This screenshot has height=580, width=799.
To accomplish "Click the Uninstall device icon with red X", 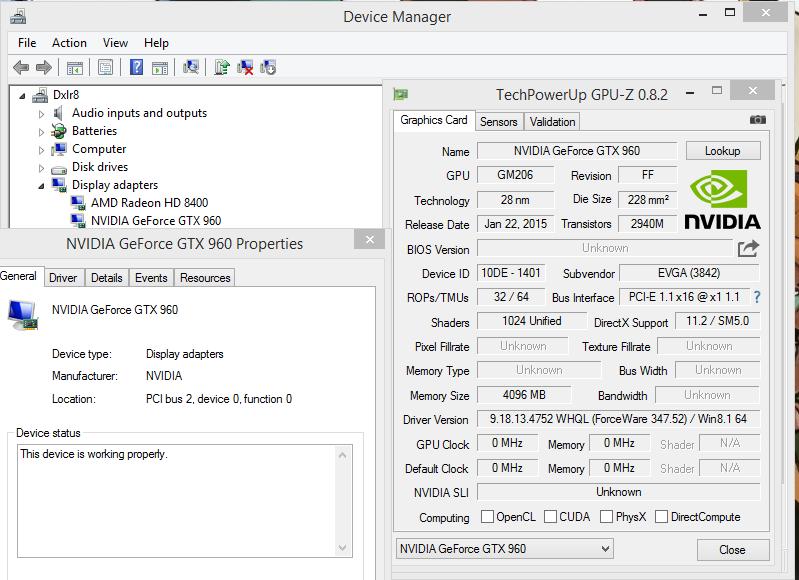I will (245, 67).
